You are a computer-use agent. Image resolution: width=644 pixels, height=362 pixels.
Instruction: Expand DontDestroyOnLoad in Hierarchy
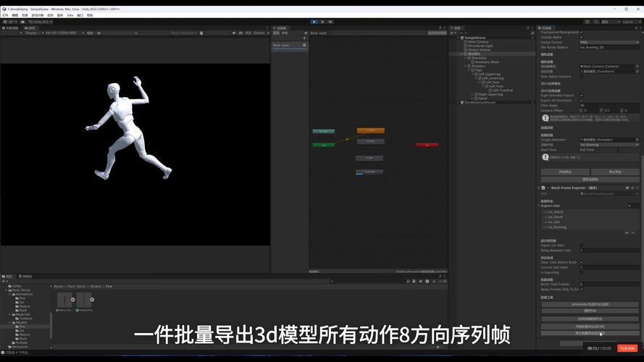click(459, 102)
